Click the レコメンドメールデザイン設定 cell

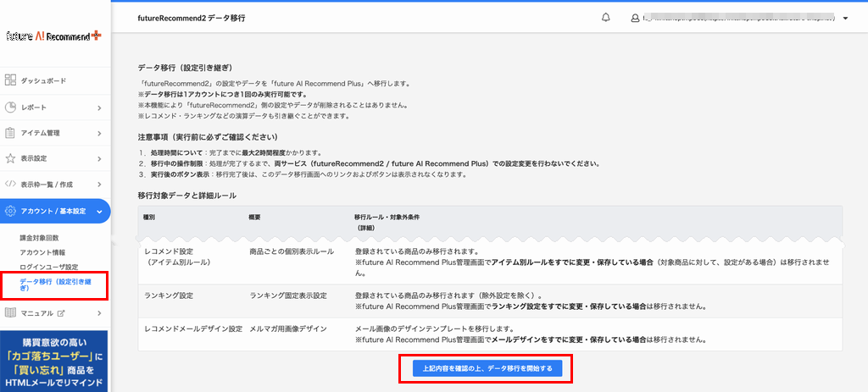[193, 329]
